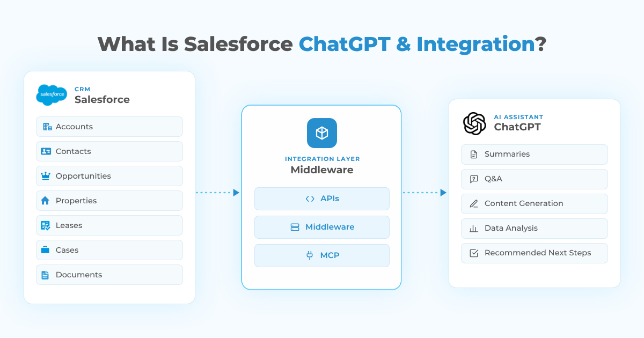Screen dimensions: 644x338
Task: Select the Documents row label
Action: coord(79,275)
